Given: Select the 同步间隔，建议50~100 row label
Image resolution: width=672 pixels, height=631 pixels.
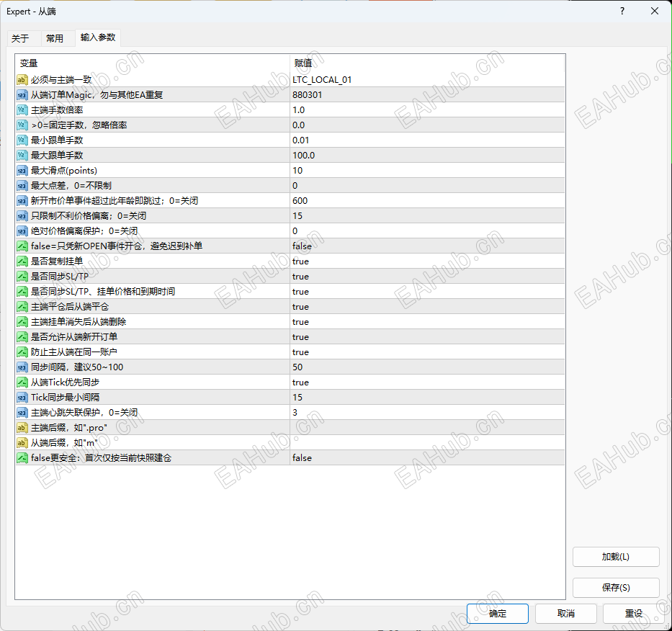Looking at the screenshot, I should (x=77, y=367).
